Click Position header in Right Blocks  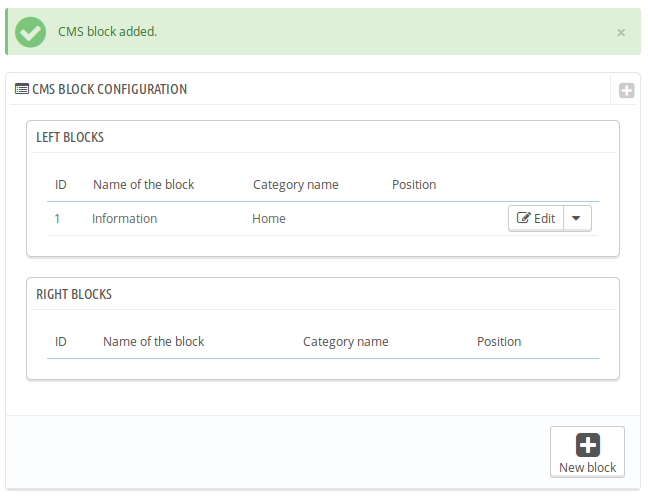tap(498, 341)
